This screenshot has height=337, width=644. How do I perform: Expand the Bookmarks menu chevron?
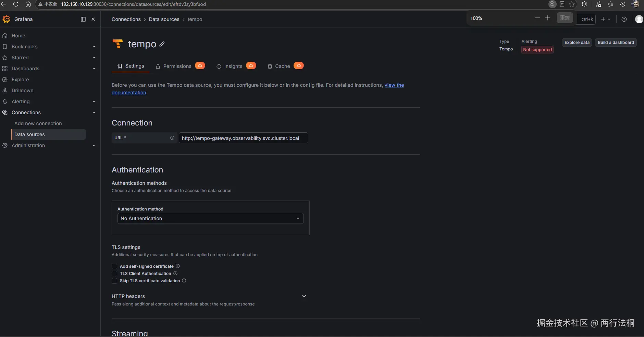point(94,47)
